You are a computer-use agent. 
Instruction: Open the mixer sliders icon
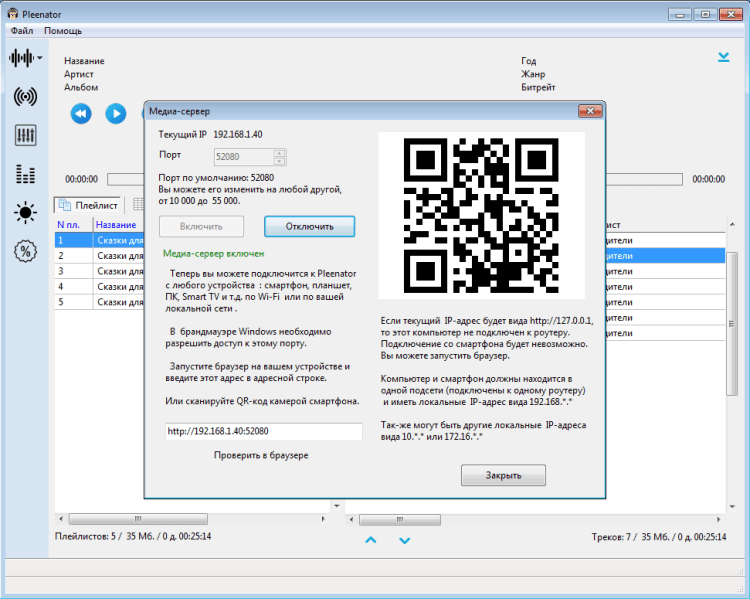click(26, 135)
